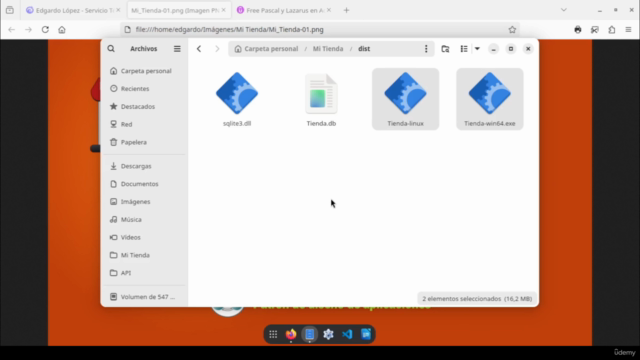The width and height of the screenshot is (640, 360).
Task: Go forward in file manager history
Action: (217, 49)
